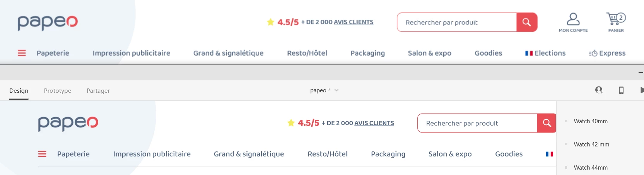
Task: Switch to the Prototype tab
Action: [x=58, y=90]
